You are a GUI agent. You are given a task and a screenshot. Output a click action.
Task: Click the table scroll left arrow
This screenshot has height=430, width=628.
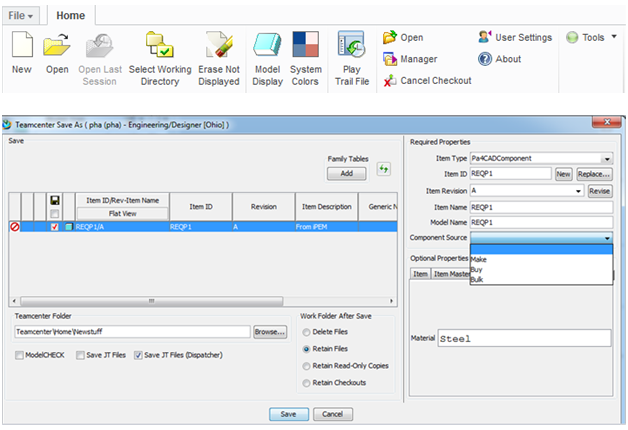(14, 301)
